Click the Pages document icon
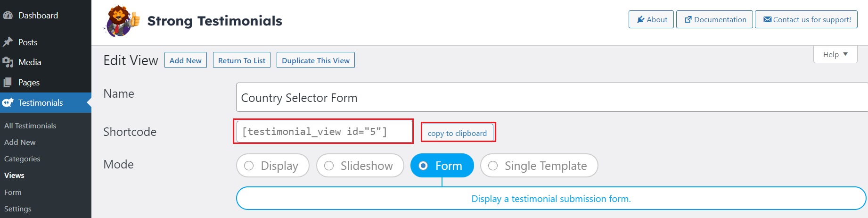Image resolution: width=868 pixels, height=218 pixels. (x=8, y=83)
